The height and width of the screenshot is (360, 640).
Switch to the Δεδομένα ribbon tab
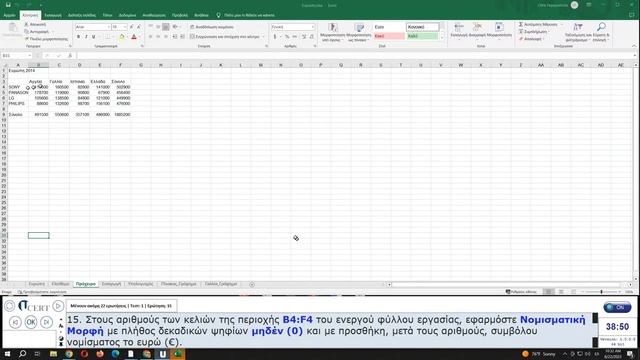pyautogui.click(x=127, y=15)
